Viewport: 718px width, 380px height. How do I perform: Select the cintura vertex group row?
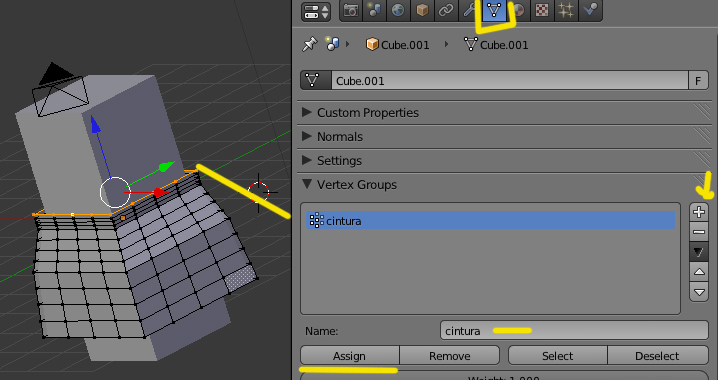pos(490,221)
